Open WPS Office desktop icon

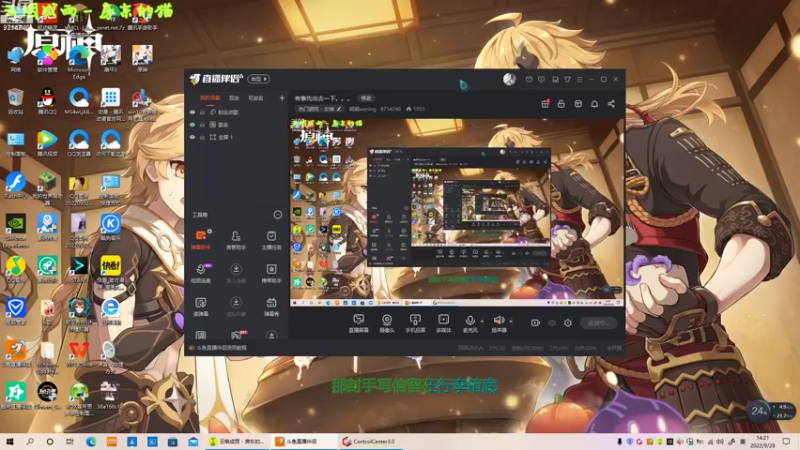[x=79, y=354]
